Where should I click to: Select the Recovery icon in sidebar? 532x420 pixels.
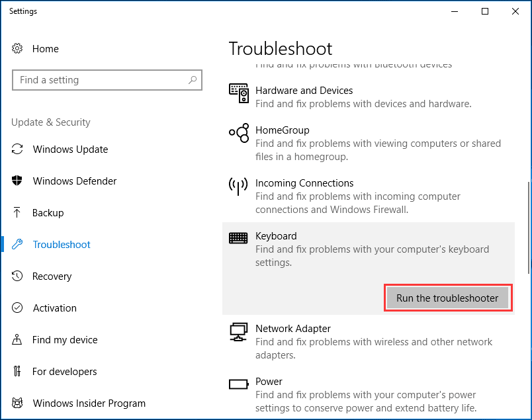[19, 276]
